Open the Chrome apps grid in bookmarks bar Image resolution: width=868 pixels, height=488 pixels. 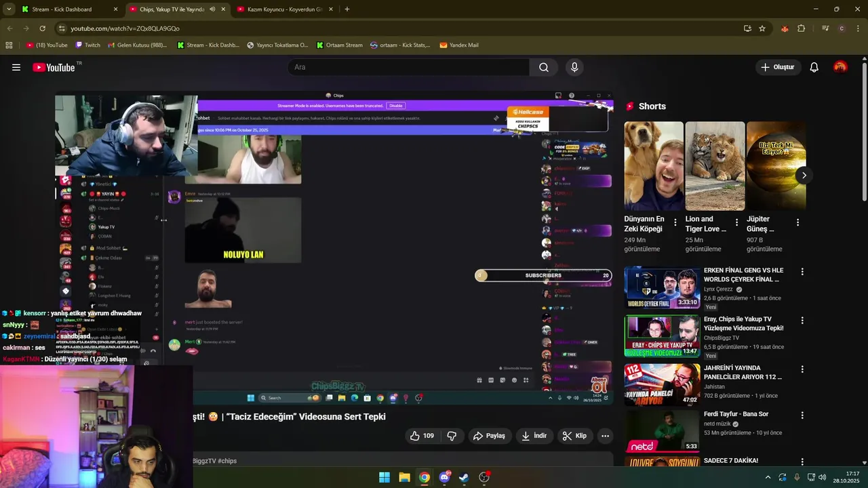(9, 45)
